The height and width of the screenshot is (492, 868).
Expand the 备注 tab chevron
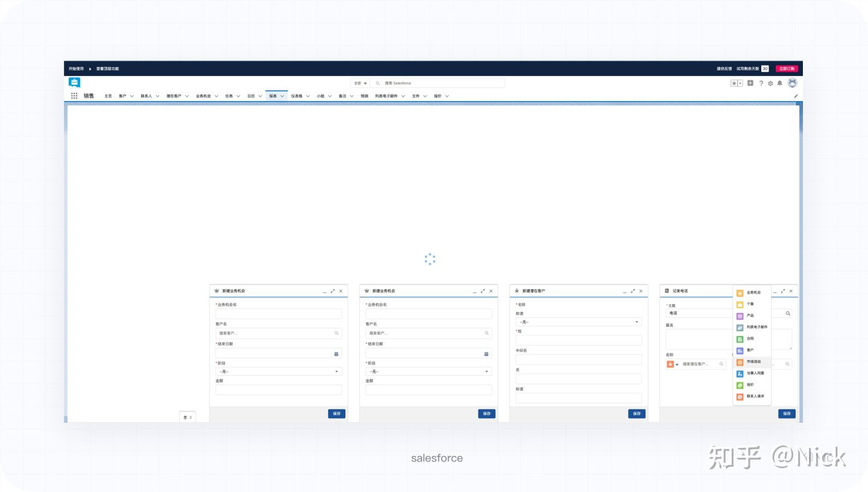pos(351,96)
